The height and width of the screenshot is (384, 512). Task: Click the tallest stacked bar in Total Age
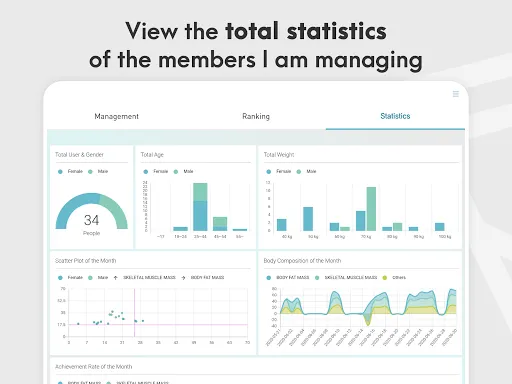[x=200, y=207]
